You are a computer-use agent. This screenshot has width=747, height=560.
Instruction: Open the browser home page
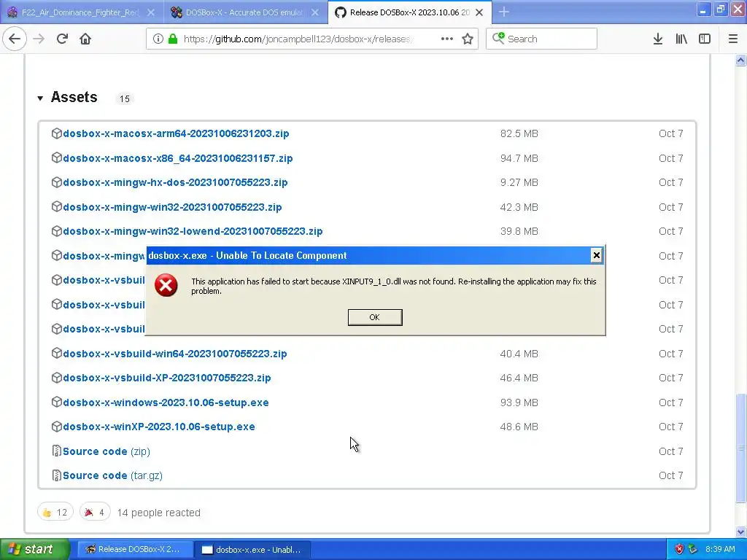click(x=85, y=39)
